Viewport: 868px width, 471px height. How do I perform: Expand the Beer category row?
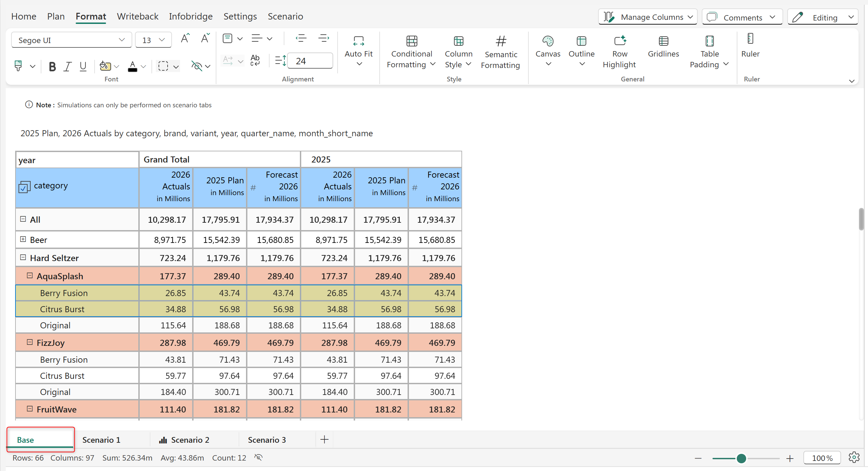pos(23,239)
